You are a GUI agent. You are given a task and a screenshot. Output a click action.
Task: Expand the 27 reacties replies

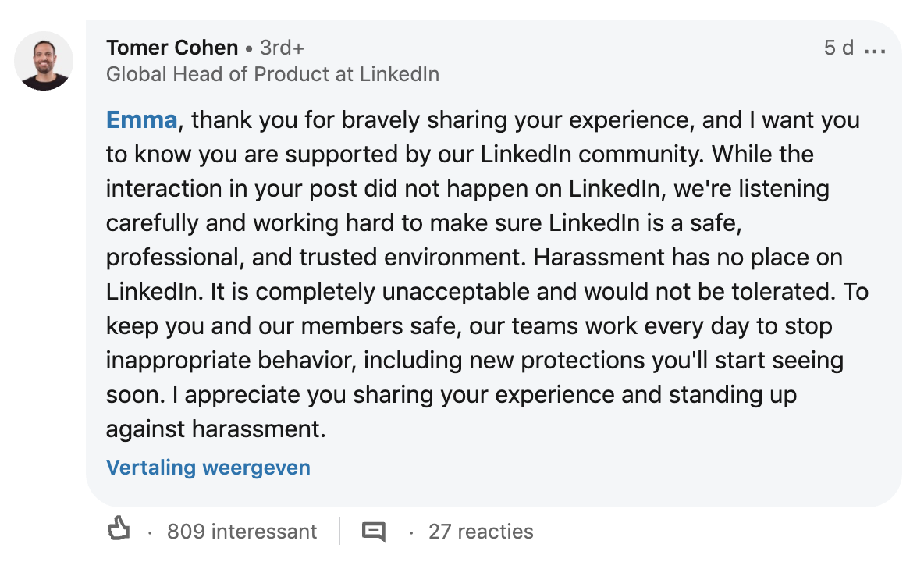[x=481, y=532]
